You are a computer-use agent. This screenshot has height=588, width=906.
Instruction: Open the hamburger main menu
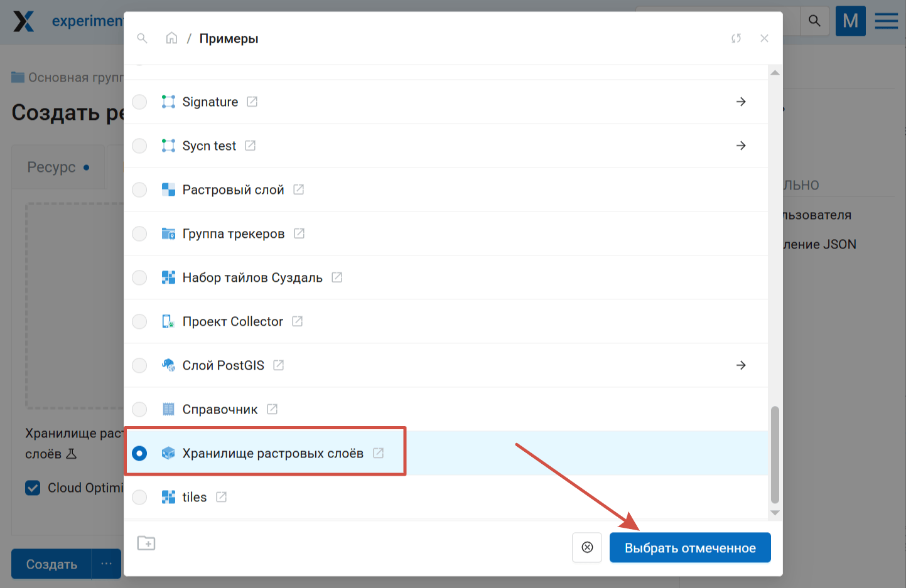886,21
